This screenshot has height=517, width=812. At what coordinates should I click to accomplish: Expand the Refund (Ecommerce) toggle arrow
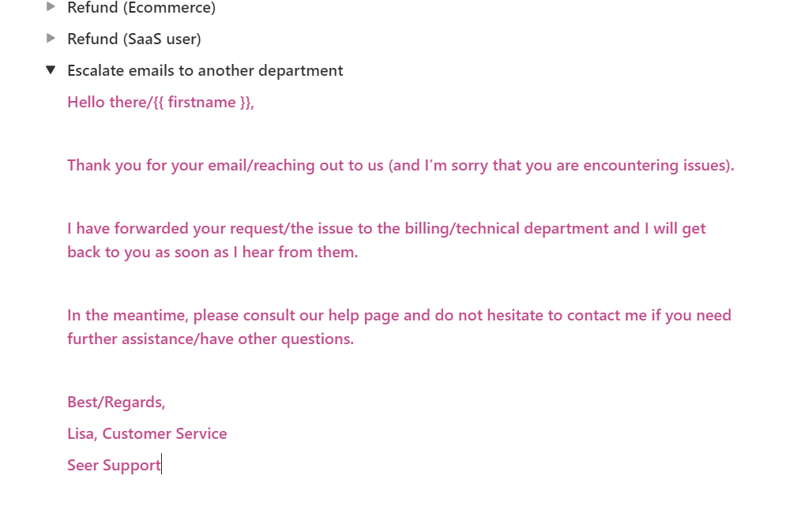[51, 7]
